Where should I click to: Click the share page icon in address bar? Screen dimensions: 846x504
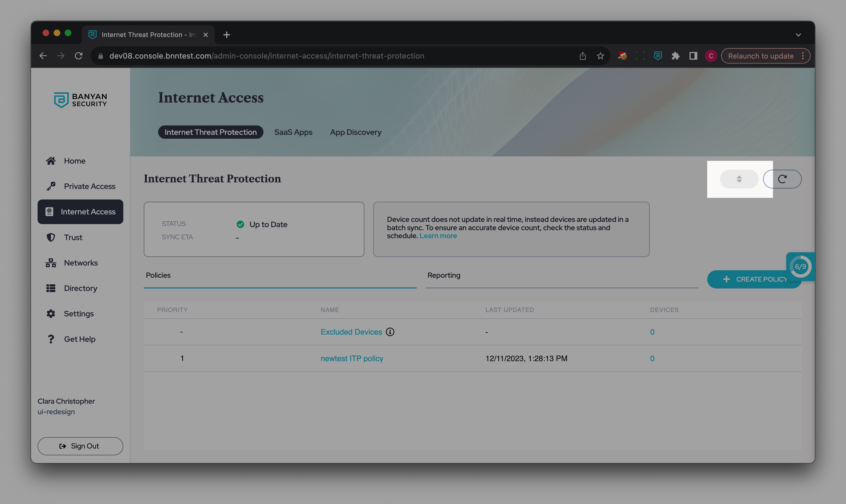(x=583, y=56)
